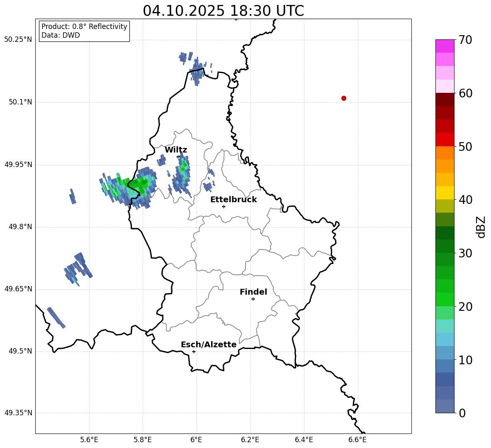The image size is (491, 448).
Task: Click the 6.4°E longitude label
Action: (x=304, y=440)
